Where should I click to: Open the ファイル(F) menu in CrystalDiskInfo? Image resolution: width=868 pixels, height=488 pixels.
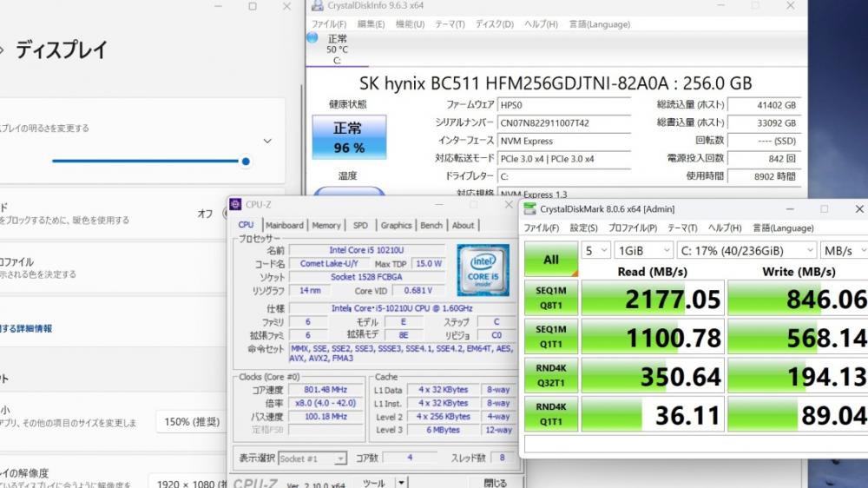pyautogui.click(x=329, y=24)
